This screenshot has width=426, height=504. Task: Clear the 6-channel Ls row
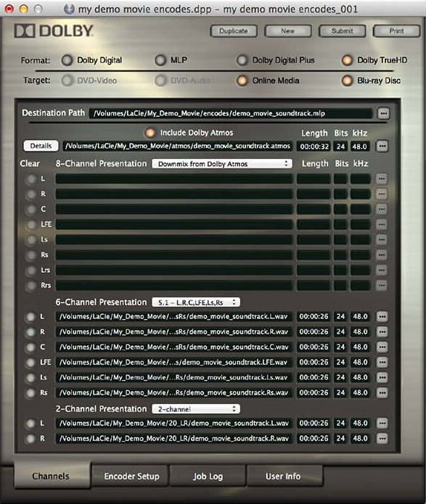[x=30, y=378]
